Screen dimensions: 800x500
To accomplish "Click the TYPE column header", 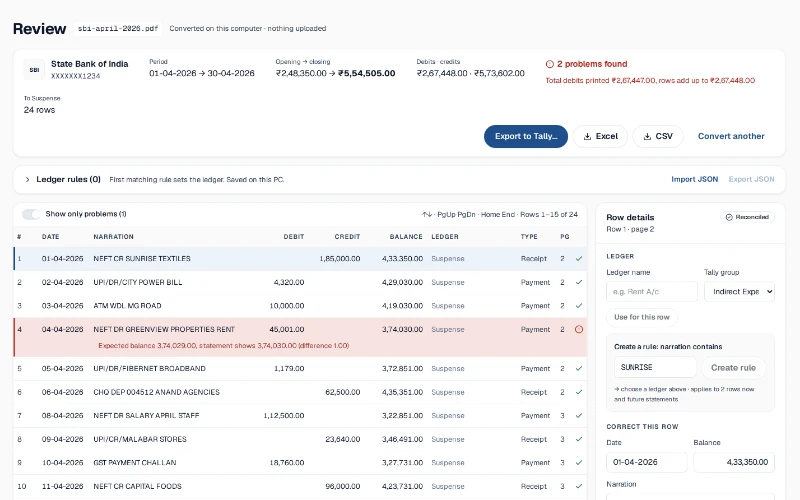I will [x=529, y=237].
